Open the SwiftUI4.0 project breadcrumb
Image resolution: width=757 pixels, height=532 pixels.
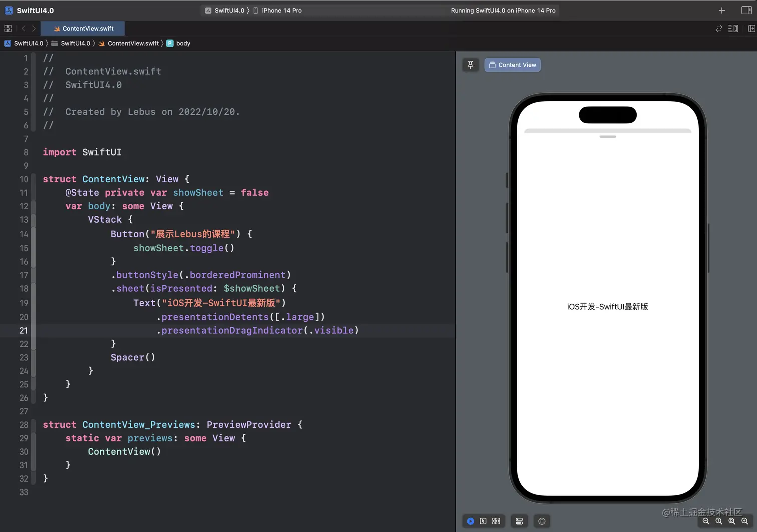[24, 43]
